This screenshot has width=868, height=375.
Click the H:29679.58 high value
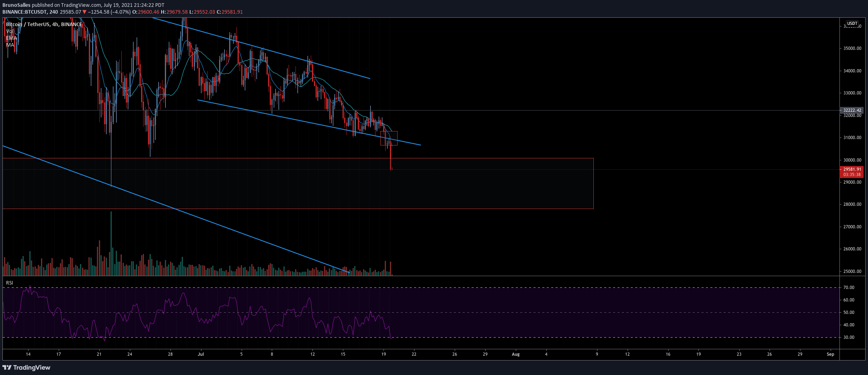pyautogui.click(x=174, y=12)
